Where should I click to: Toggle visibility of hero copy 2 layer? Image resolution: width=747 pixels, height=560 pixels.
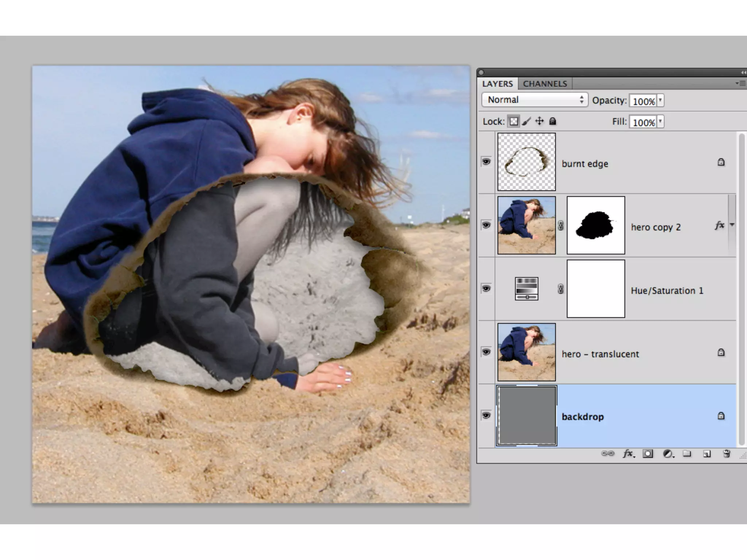(486, 225)
